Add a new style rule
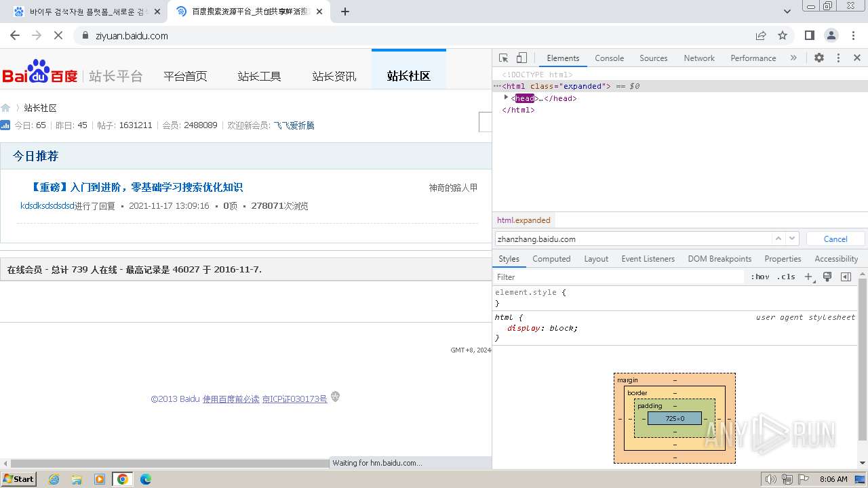The width and height of the screenshot is (868, 488). click(808, 277)
